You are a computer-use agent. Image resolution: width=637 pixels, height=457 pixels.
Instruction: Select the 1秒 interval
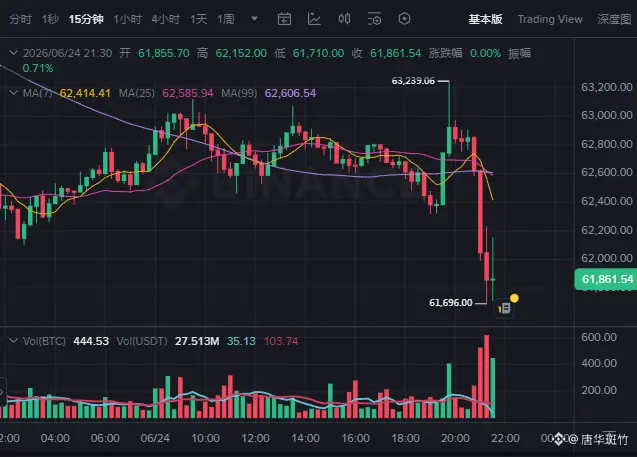[x=50, y=19]
